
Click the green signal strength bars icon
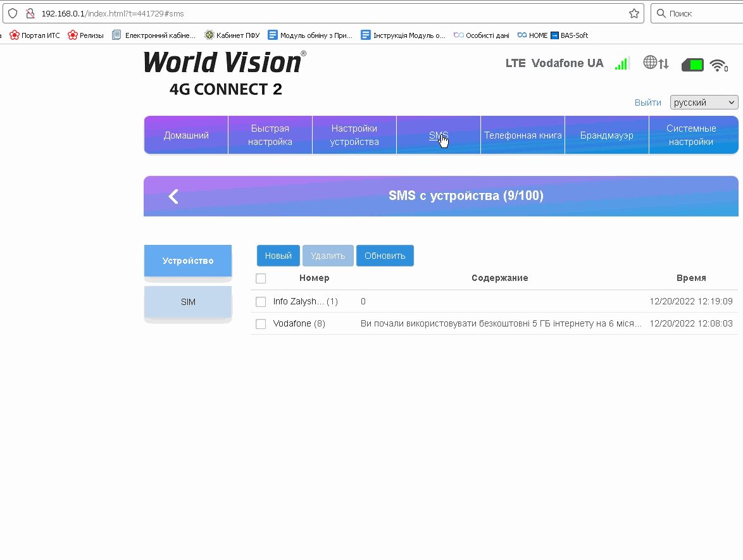tap(621, 63)
